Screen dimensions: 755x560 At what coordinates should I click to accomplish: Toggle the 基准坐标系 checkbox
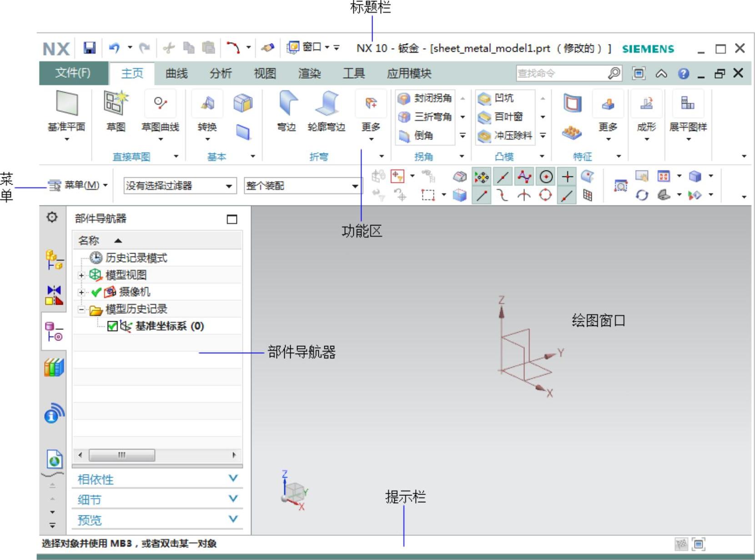[112, 326]
